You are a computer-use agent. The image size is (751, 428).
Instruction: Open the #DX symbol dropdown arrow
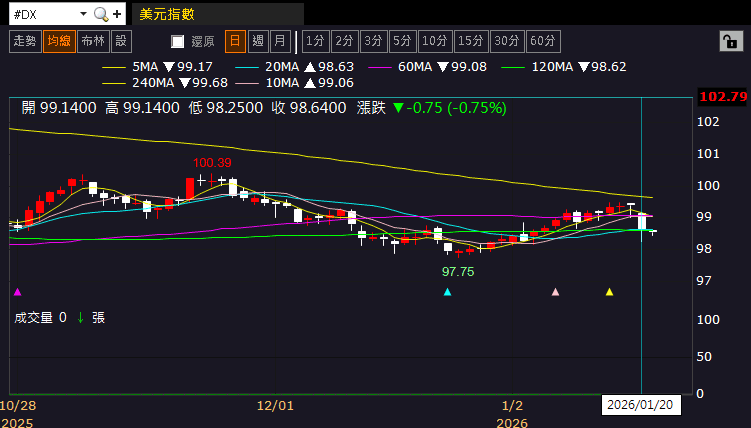point(83,14)
